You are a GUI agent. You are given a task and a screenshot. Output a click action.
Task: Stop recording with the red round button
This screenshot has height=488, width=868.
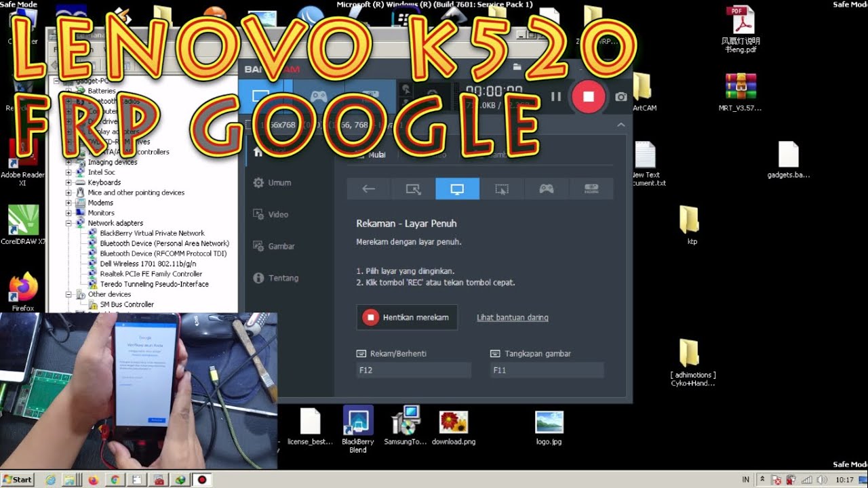(x=588, y=96)
